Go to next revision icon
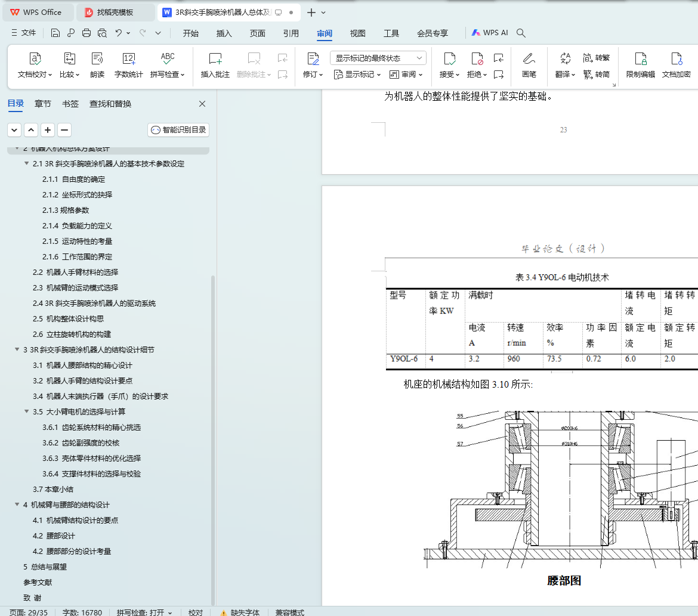698x616 pixels. pos(499,75)
